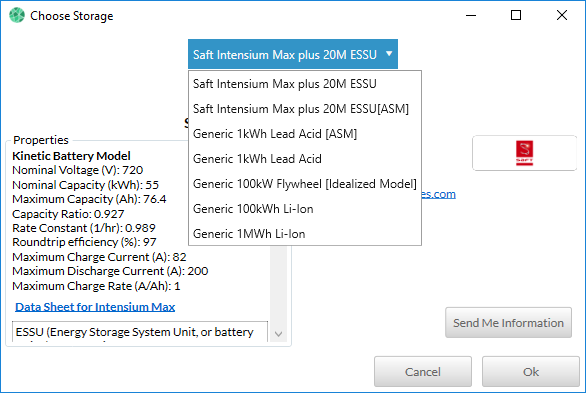Select Saft Intensium Max plus 20M ESSU[ASM] option
The width and height of the screenshot is (586, 393).
point(305,109)
